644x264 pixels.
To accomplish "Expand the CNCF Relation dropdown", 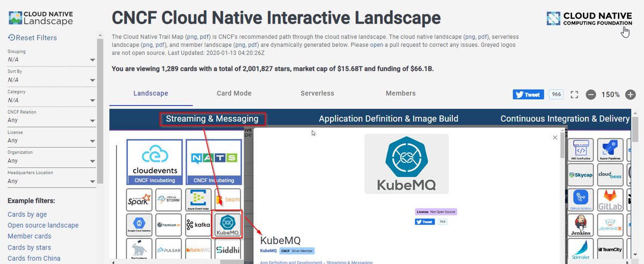I will (52, 121).
